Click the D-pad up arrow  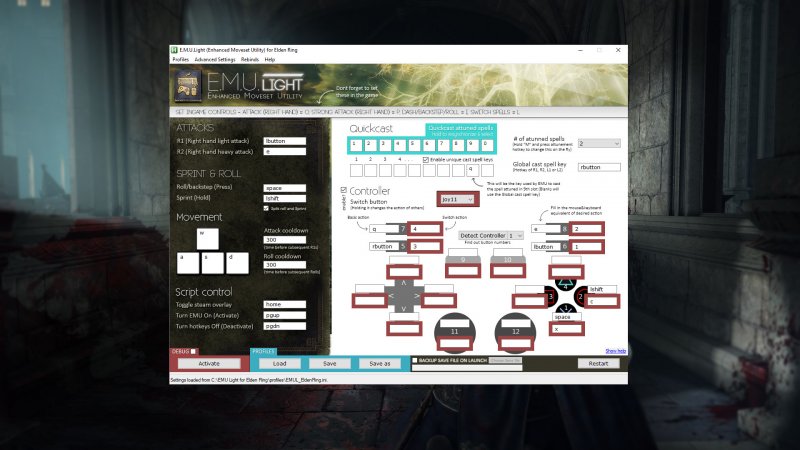tap(403, 283)
